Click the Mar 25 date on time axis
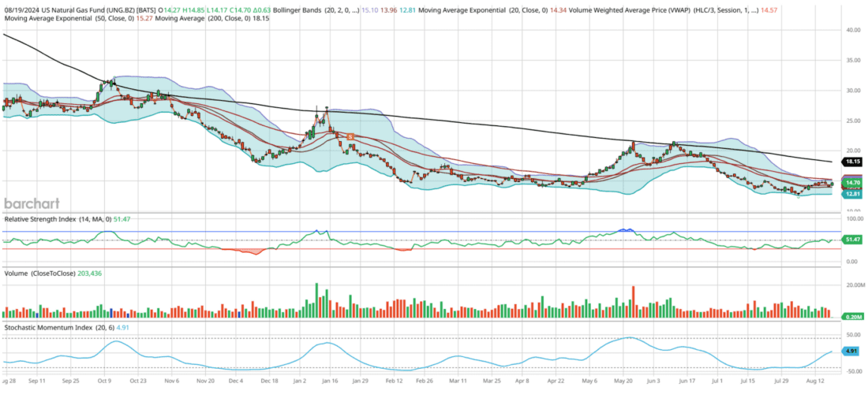Viewport: 868px width, 398px height. point(492,381)
